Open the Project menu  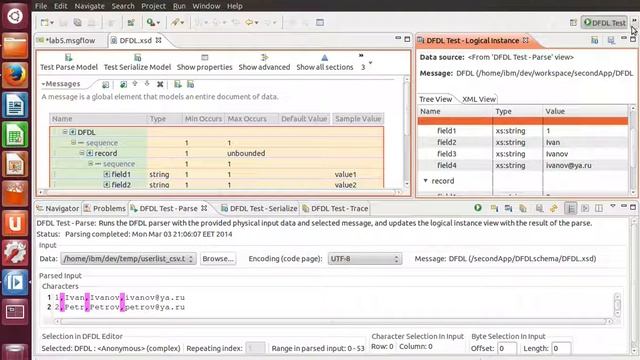click(x=153, y=6)
